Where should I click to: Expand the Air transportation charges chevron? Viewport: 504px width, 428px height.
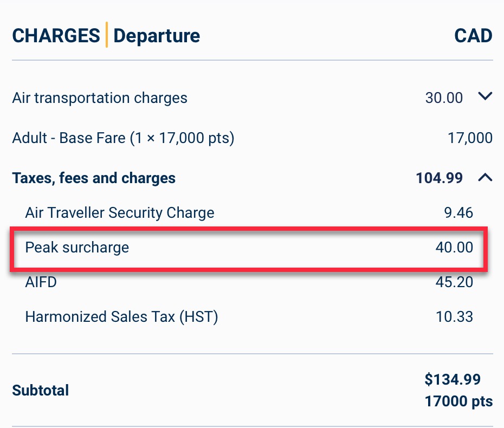click(x=485, y=97)
